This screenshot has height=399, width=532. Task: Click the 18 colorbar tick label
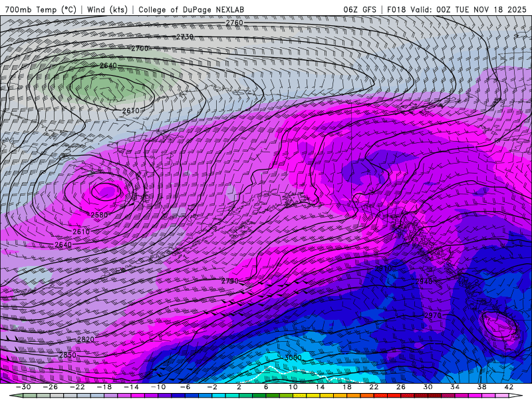(x=347, y=387)
